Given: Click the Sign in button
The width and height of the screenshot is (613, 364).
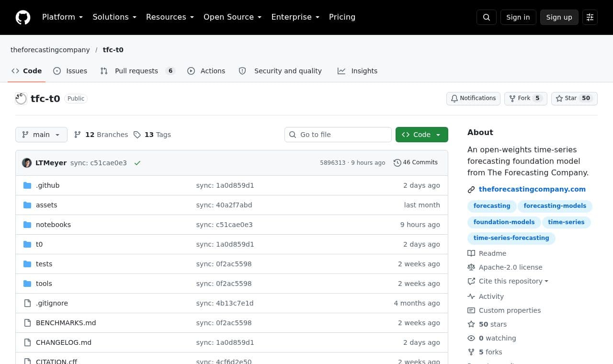Looking at the screenshot, I should tap(518, 17).
